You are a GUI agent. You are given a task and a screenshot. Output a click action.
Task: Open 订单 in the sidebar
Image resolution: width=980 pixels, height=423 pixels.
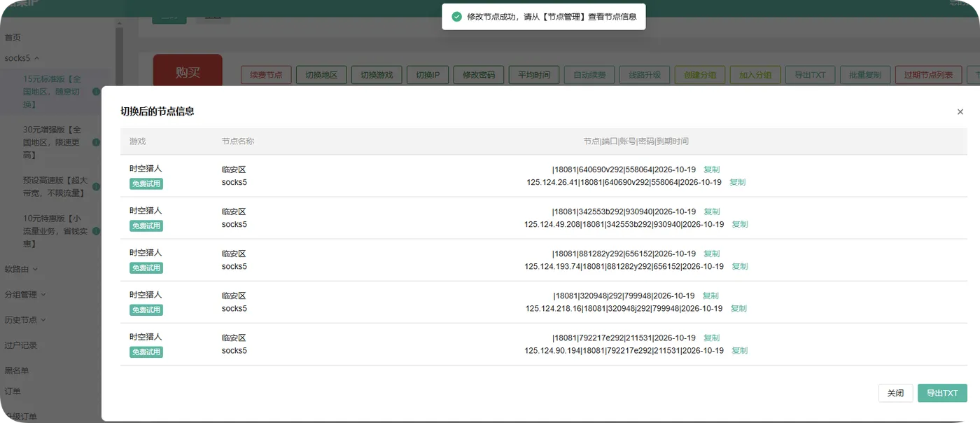pos(13,391)
